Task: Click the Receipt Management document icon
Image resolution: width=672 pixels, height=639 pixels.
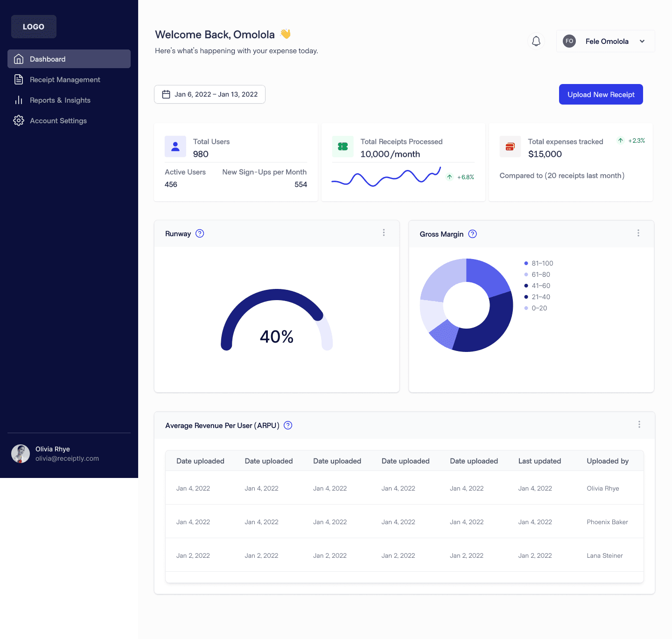Action: click(19, 79)
